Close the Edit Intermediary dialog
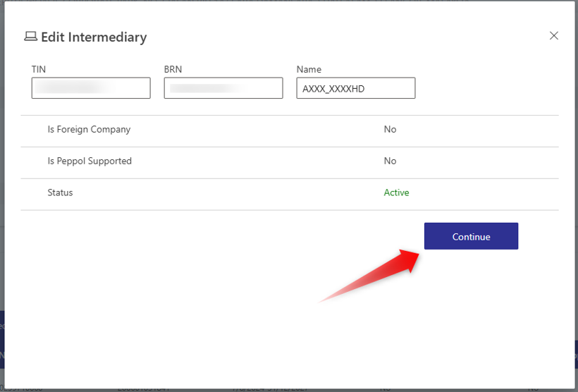 pos(553,36)
